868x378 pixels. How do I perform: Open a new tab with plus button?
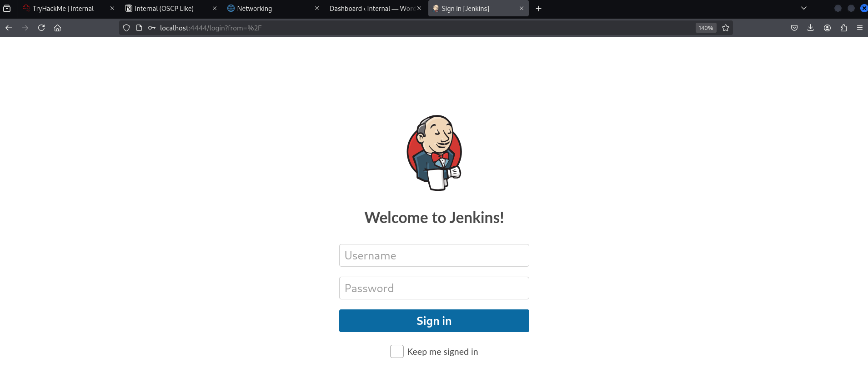pyautogui.click(x=538, y=8)
